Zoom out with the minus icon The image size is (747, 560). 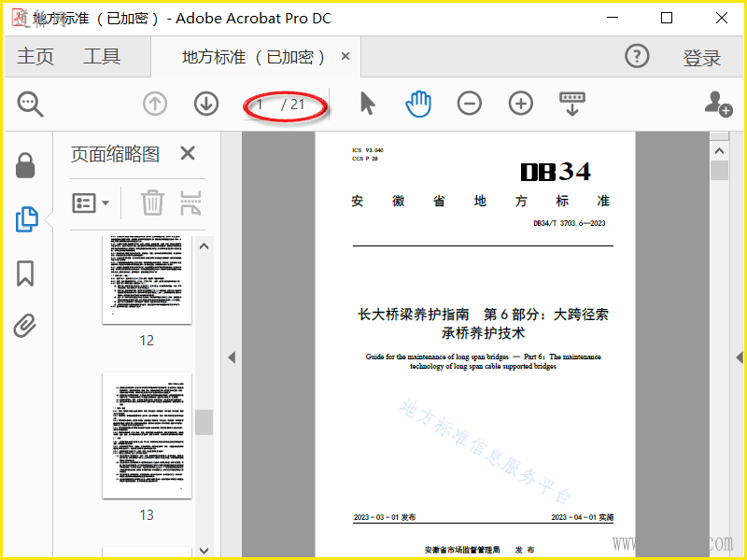click(470, 104)
